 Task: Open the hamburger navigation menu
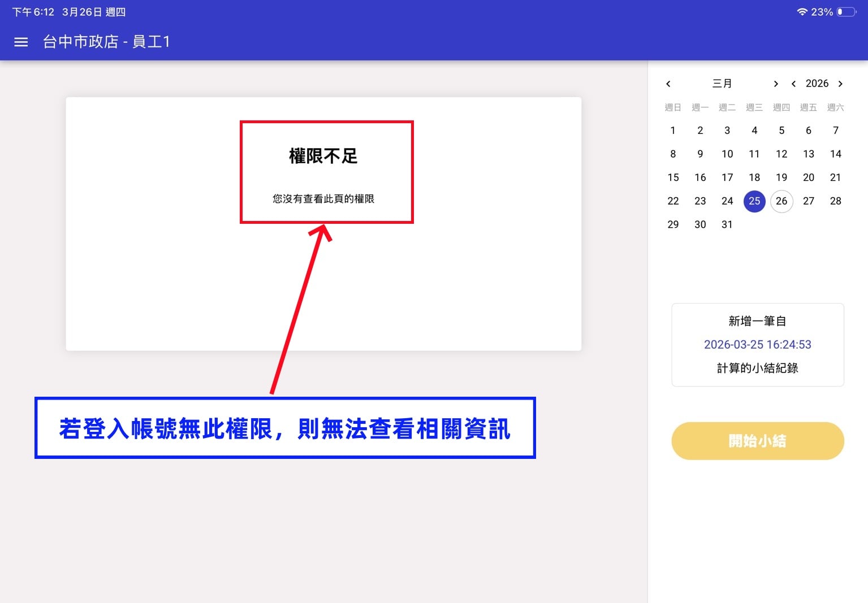21,42
